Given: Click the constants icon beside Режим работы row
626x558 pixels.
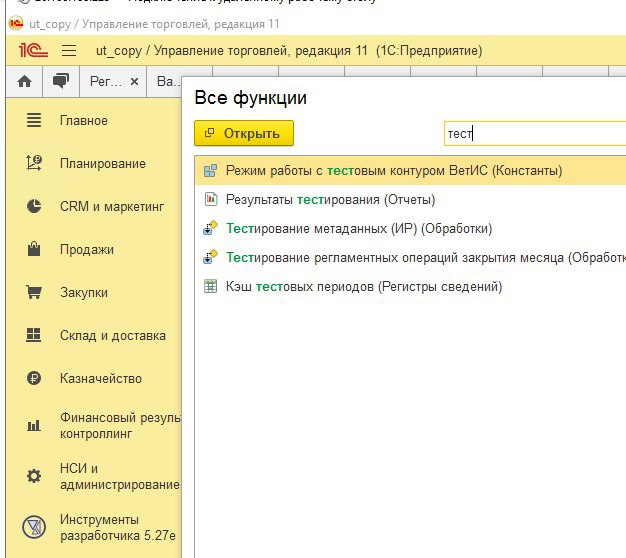Looking at the screenshot, I should coord(210,170).
